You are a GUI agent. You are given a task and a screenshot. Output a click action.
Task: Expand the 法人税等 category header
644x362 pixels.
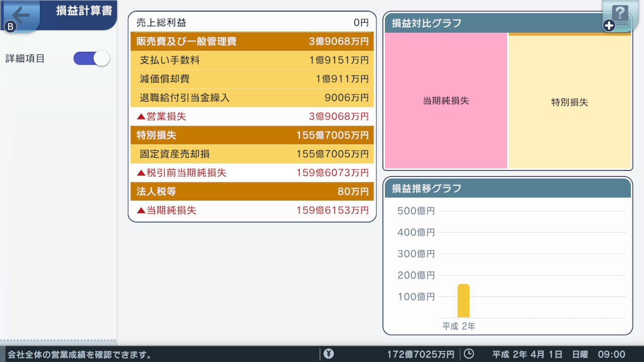click(252, 191)
